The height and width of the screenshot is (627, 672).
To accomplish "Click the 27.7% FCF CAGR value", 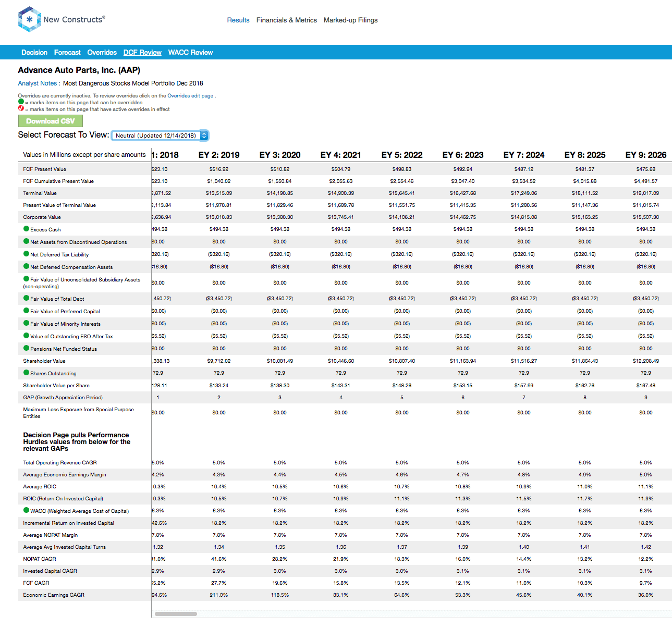I will (x=219, y=583).
